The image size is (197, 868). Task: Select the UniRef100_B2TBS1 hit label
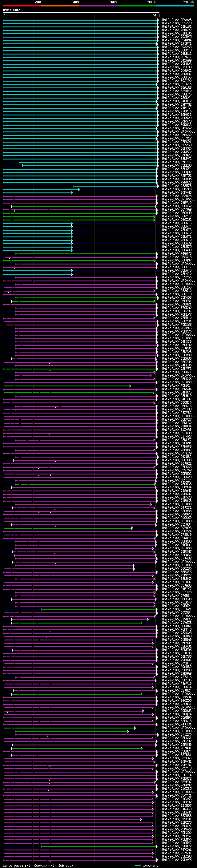(x=177, y=755)
